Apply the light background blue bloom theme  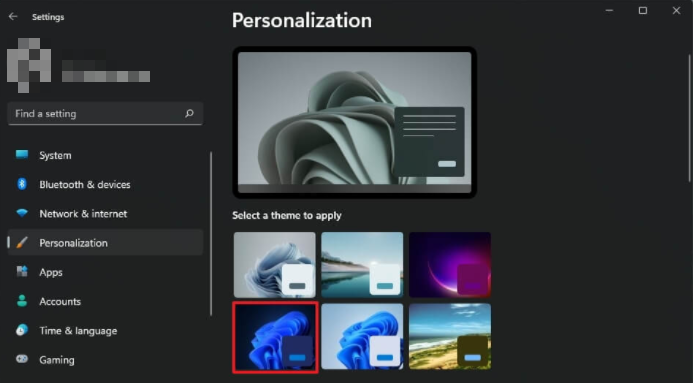362,336
